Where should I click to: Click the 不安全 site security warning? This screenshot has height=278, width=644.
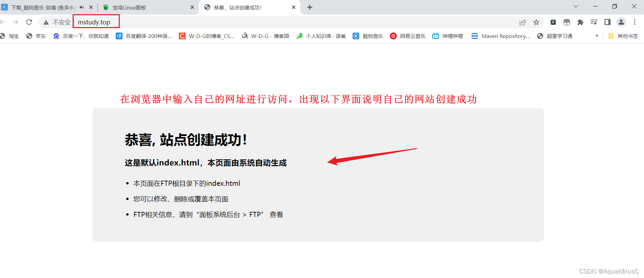point(57,22)
